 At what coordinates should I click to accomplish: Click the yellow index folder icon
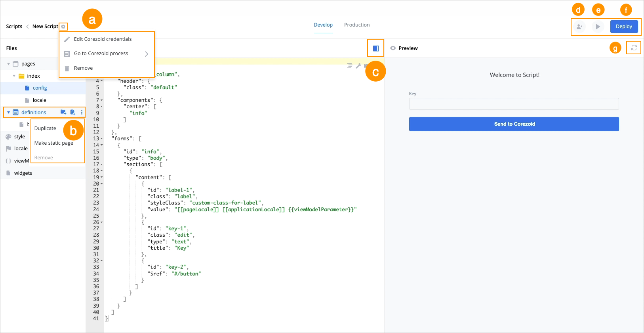coord(21,76)
